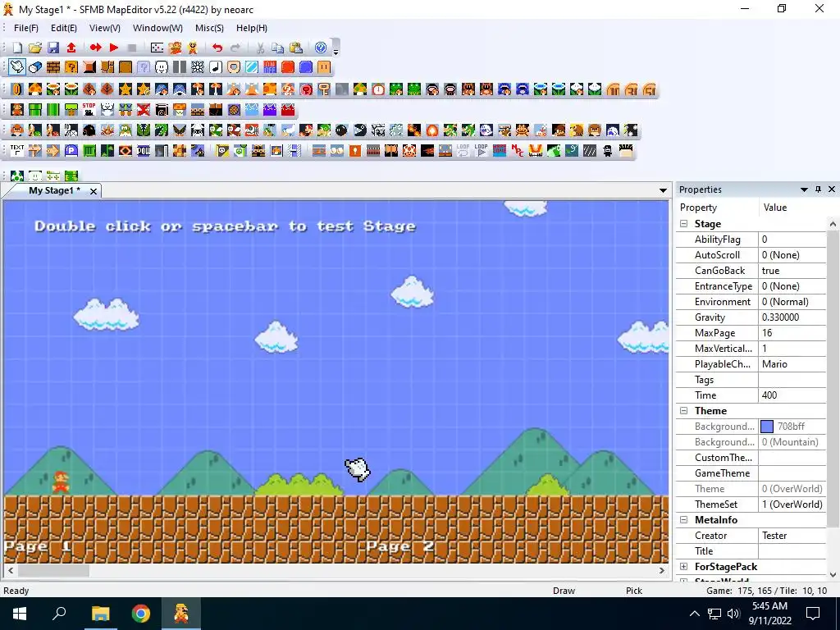Open Google Chrome from the taskbar
Image resolution: width=840 pixels, height=630 pixels.
[141, 614]
